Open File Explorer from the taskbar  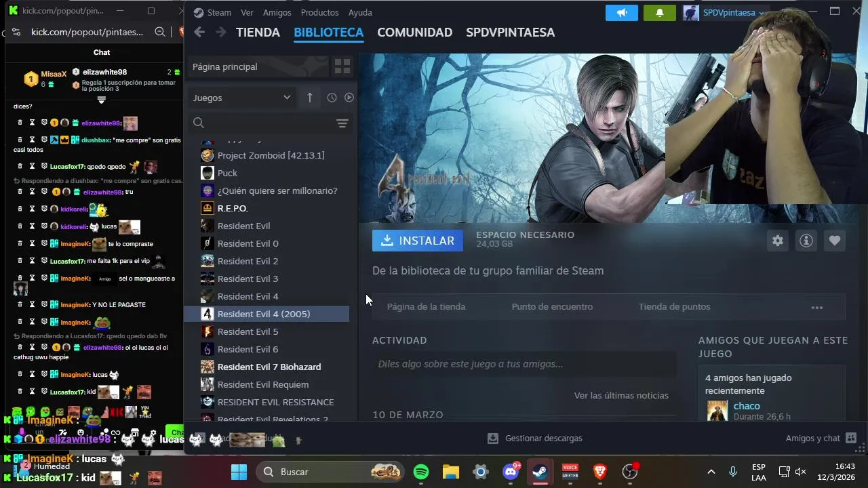tap(451, 472)
